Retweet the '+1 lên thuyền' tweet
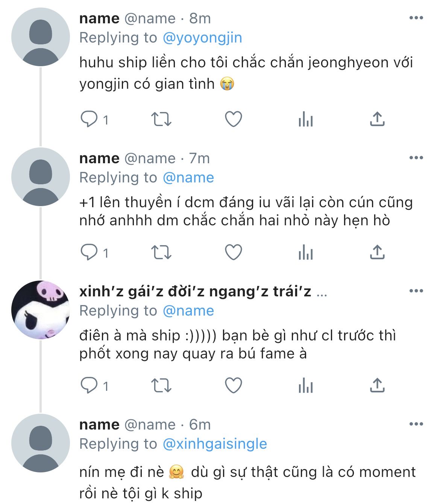This screenshot has height=504, width=440. 161,252
